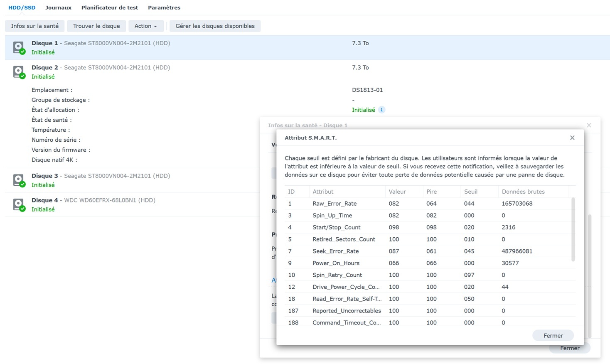Click the S.M.A.R.T. table vertical scrollbar
The image size is (610, 364).
point(573,229)
